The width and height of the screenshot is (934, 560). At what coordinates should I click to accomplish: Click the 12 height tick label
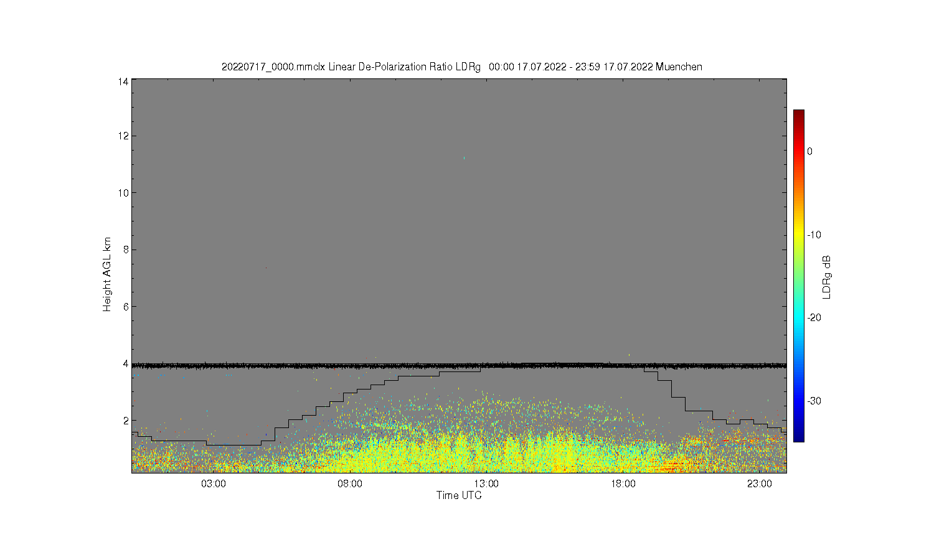coord(123,136)
